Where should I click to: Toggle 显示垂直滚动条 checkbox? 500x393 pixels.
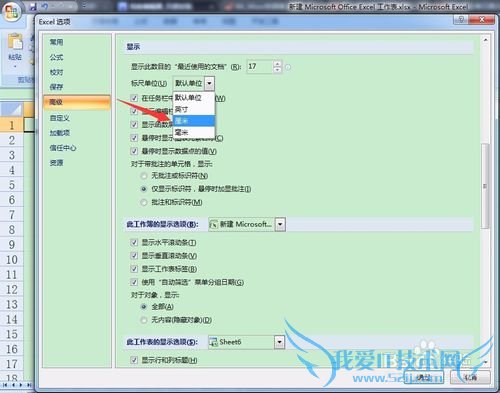point(134,256)
